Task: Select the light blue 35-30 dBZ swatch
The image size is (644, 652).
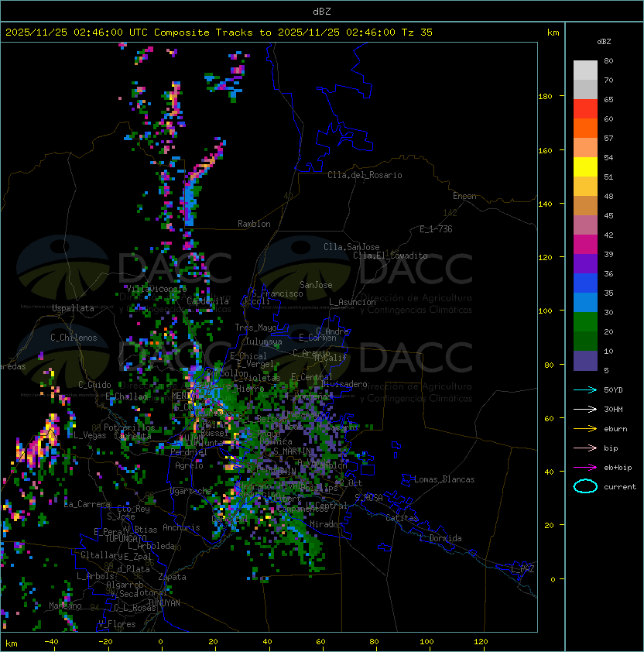Action: (x=585, y=303)
